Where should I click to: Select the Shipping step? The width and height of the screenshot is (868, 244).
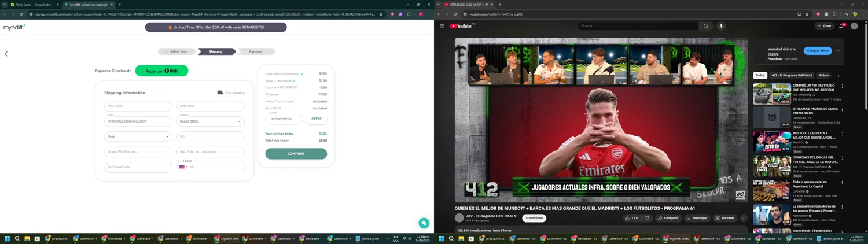coord(216,51)
